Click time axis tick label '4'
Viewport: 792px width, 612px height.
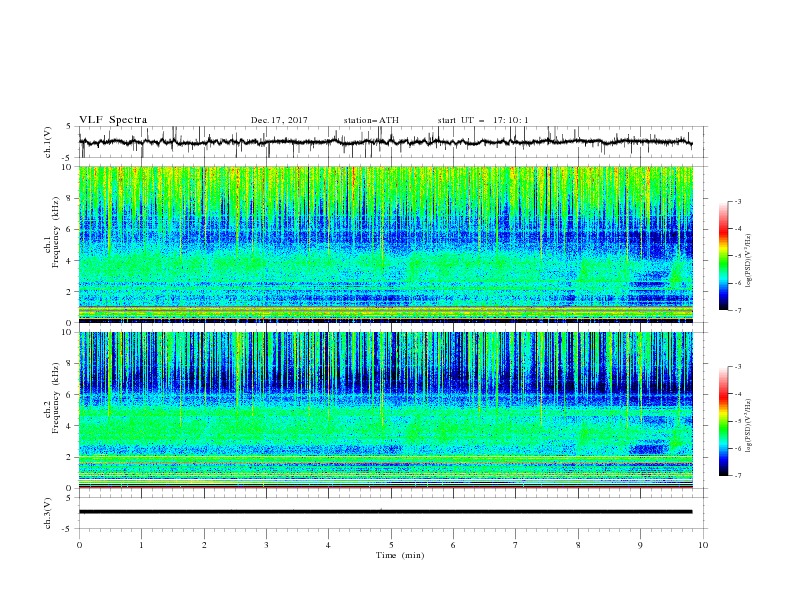[x=328, y=545]
